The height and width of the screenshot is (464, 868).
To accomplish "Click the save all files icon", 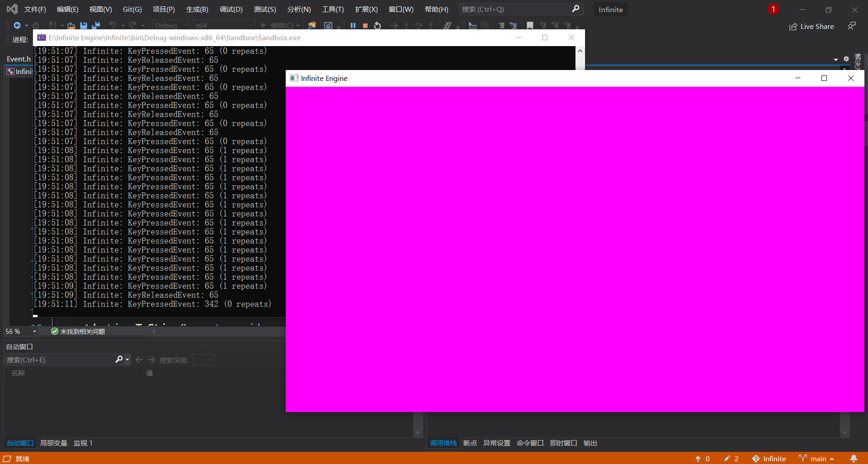I will point(96,26).
